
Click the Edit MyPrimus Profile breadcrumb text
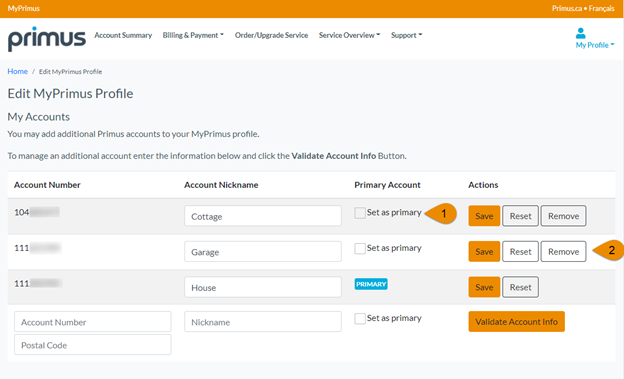pos(70,72)
